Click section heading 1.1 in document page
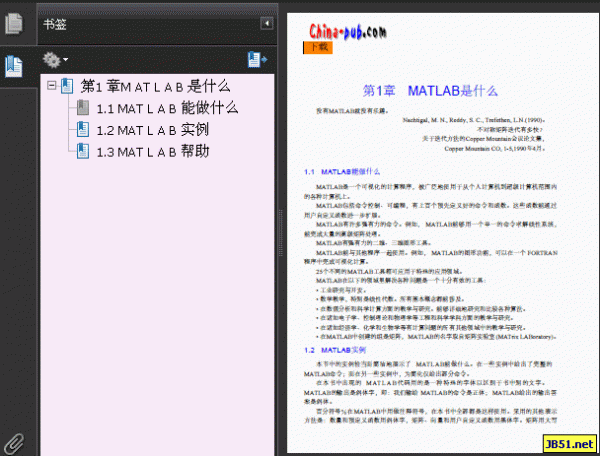The image size is (600, 456). click(342, 172)
